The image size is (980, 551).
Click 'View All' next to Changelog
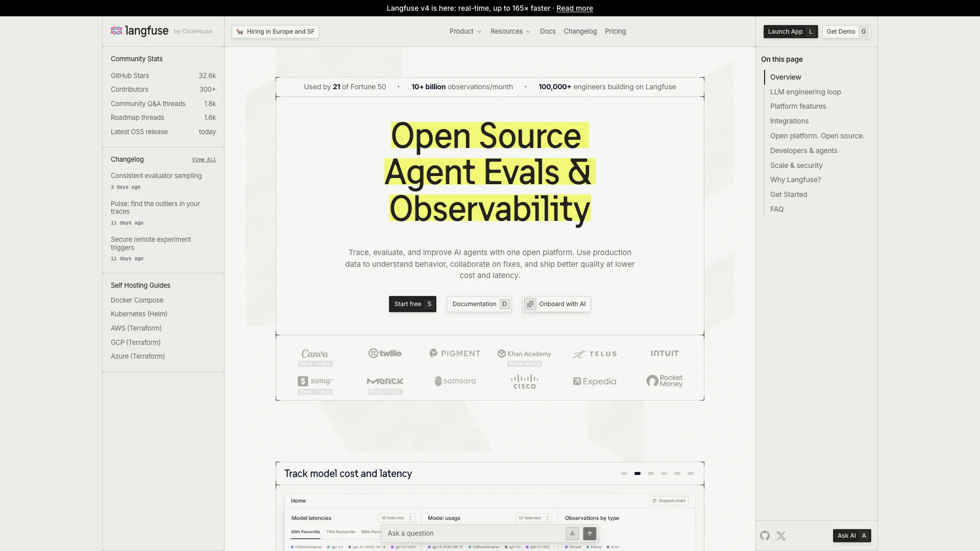(204, 160)
